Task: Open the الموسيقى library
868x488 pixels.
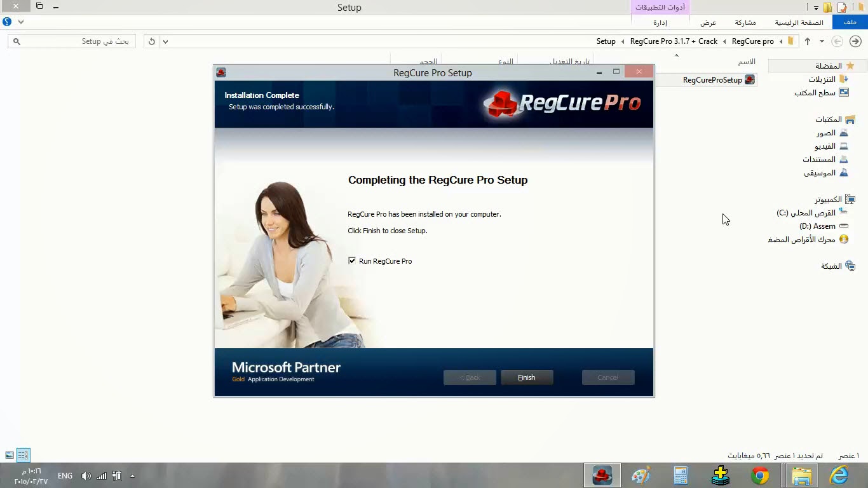Action: [820, 173]
